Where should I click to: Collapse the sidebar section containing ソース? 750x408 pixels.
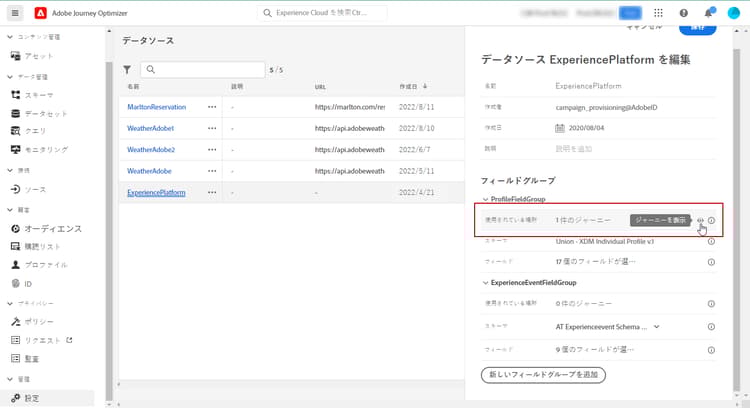(x=10, y=170)
